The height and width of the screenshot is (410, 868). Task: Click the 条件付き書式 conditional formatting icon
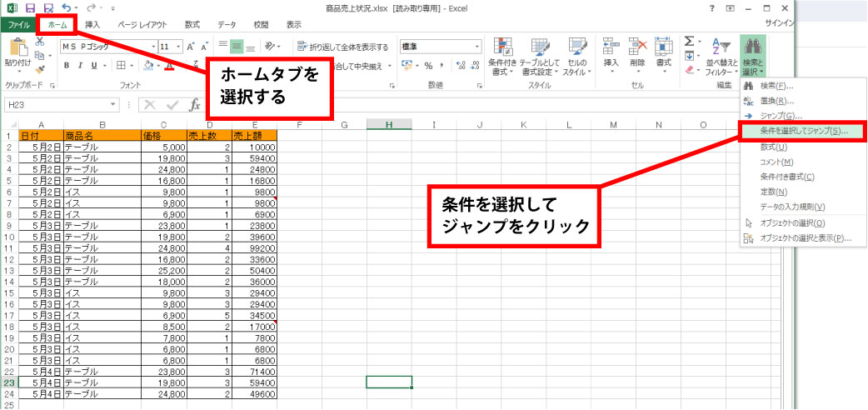pos(502,48)
